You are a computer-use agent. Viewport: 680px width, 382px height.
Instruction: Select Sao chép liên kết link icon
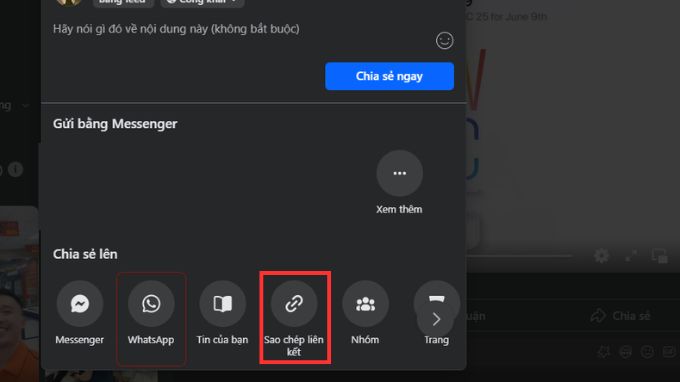pyautogui.click(x=294, y=304)
